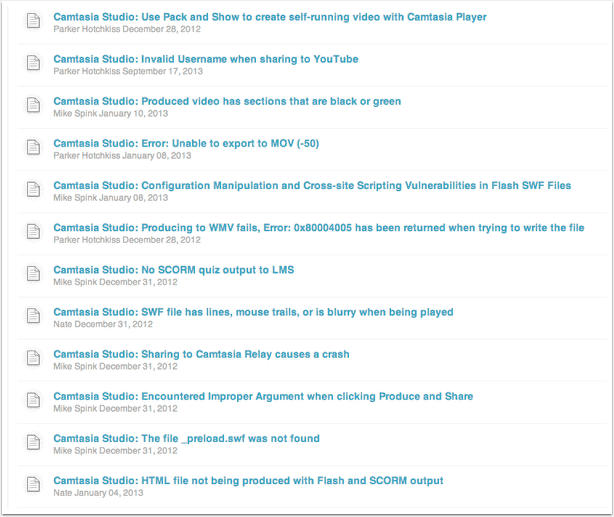Open the Pack and Show self-running video article
Screen dimensions: 614x517
pyautogui.click(x=270, y=17)
